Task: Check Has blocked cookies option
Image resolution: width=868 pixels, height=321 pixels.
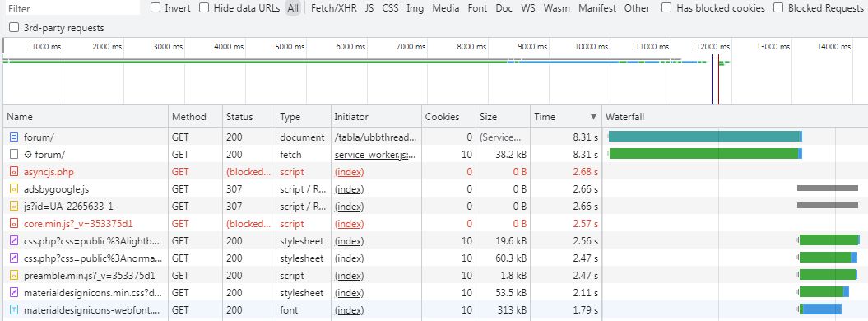Action: [x=667, y=7]
